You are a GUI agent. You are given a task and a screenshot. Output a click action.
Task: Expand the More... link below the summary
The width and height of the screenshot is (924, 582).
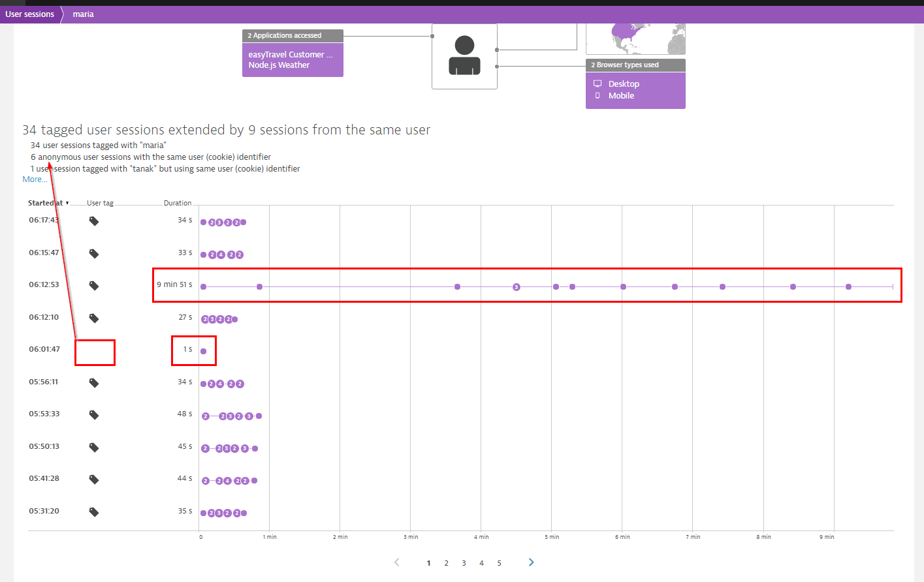point(35,179)
